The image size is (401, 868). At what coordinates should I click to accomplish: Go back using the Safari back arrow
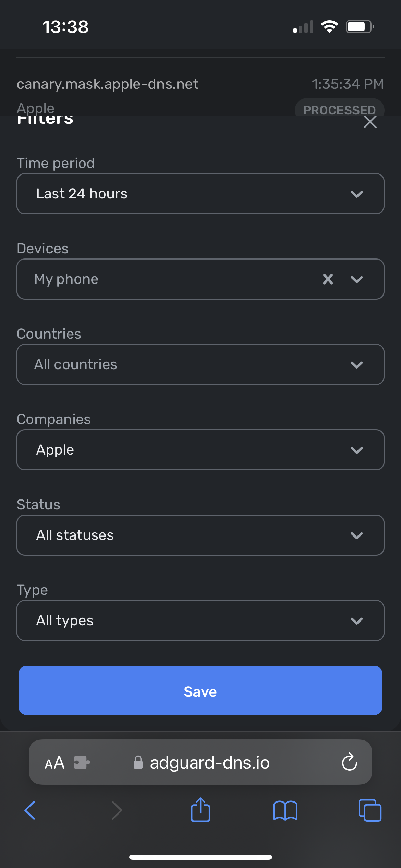pyautogui.click(x=30, y=810)
